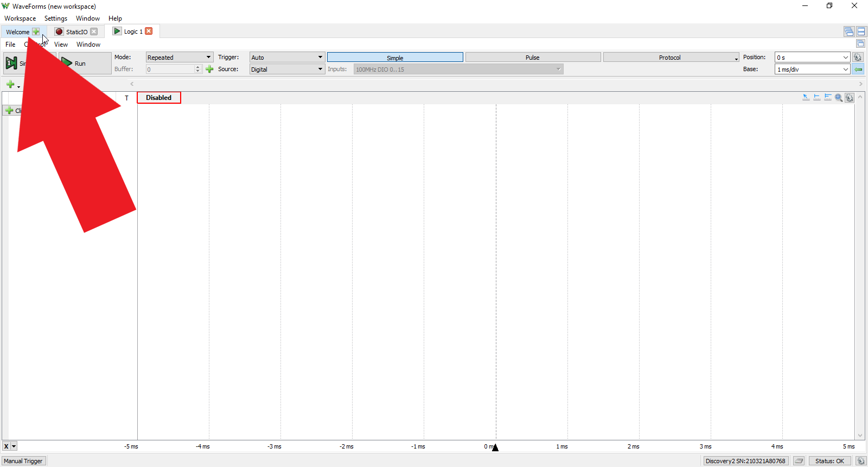The image size is (868, 467).
Task: Switch to the StaticIO tab
Action: 76,32
